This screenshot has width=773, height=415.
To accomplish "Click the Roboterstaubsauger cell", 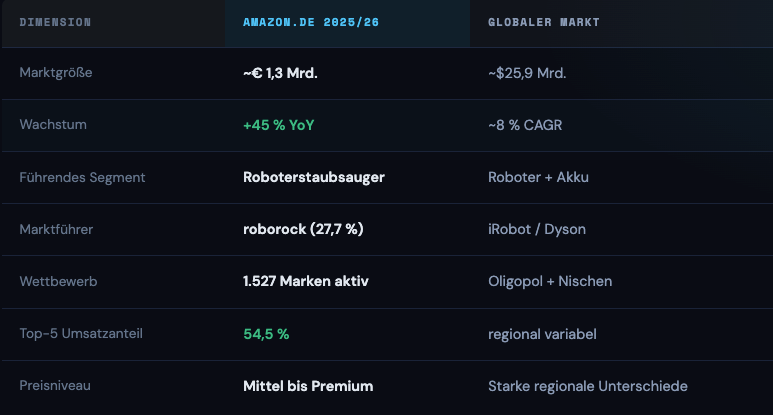I will click(x=314, y=177).
